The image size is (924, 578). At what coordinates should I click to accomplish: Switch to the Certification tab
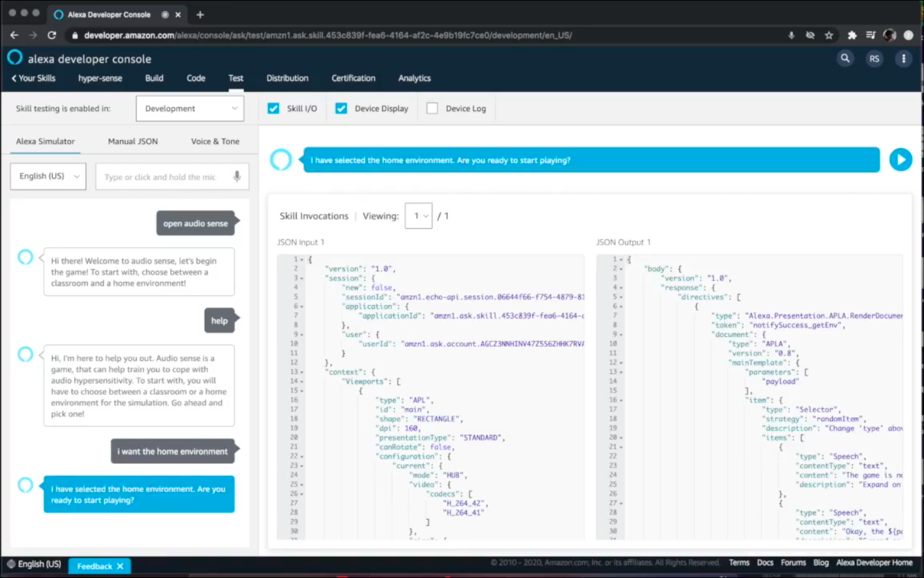click(354, 78)
